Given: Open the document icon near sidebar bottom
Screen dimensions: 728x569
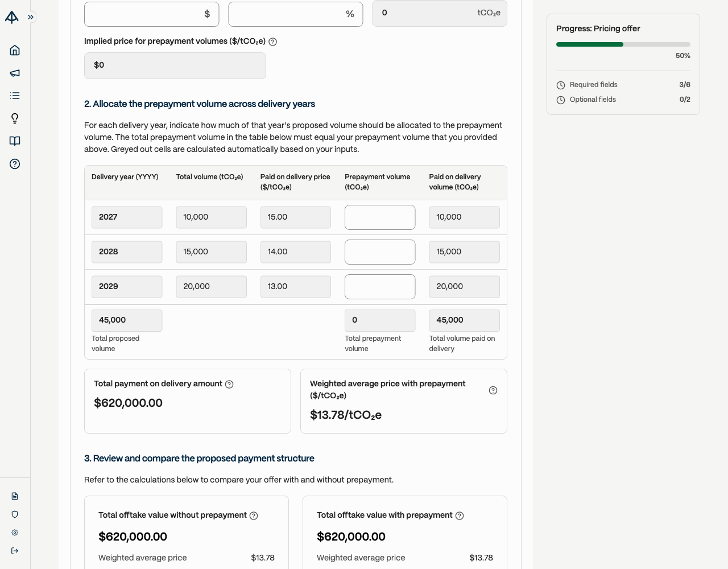Looking at the screenshot, I should click(x=15, y=496).
